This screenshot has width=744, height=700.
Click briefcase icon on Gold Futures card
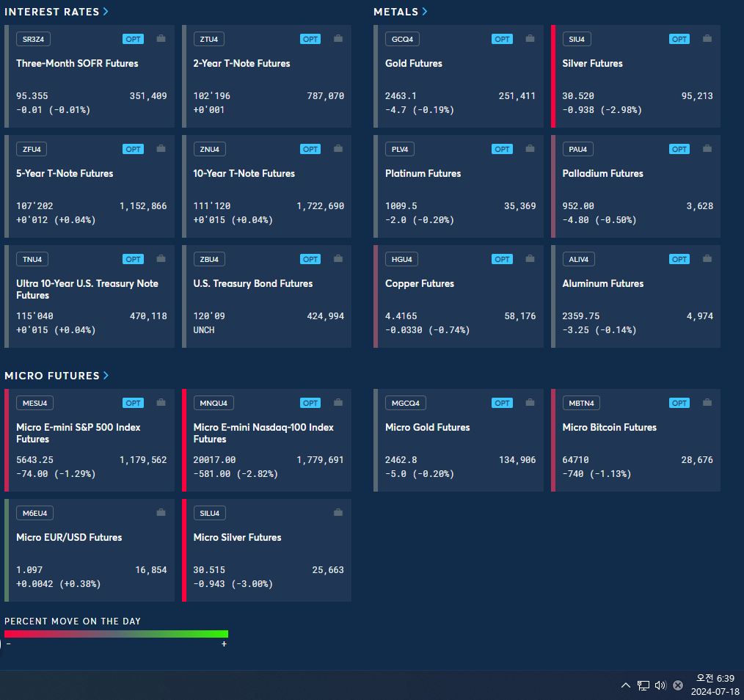click(530, 38)
